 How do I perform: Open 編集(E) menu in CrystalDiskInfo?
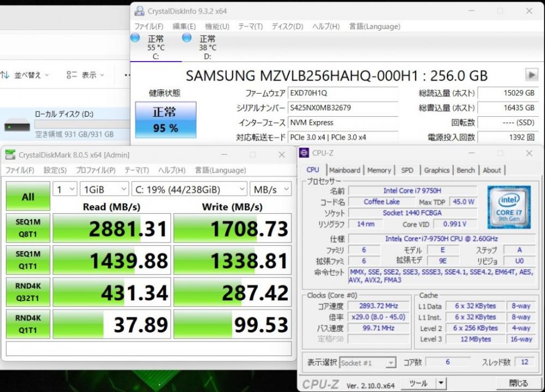(x=184, y=26)
